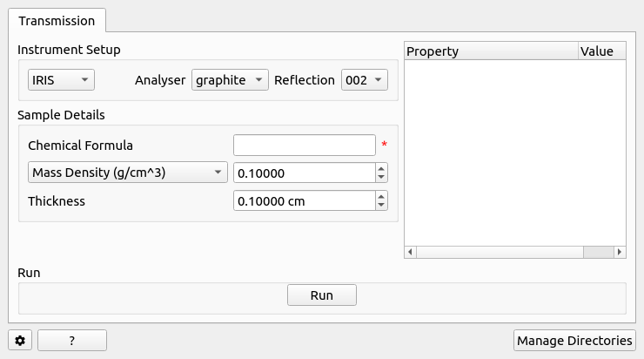
Task: Open the settings gear icon
Action: (x=20, y=341)
